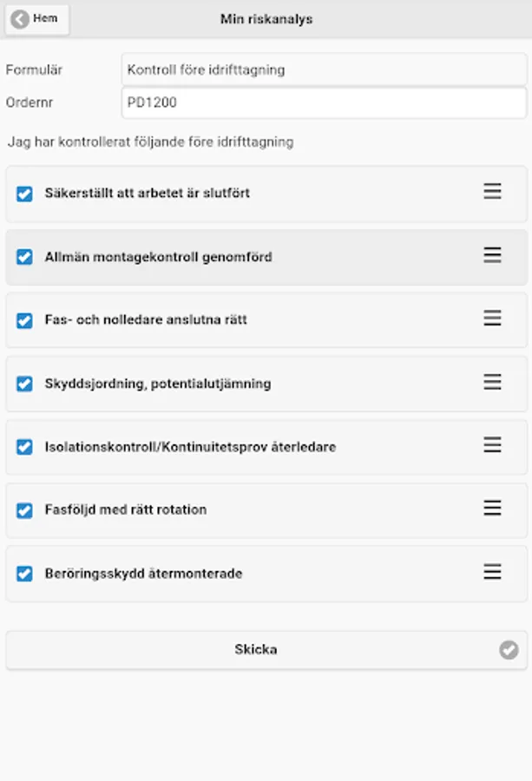
Task: Open menu icon for Allmän montagekontroll genomförd
Action: coord(492,255)
